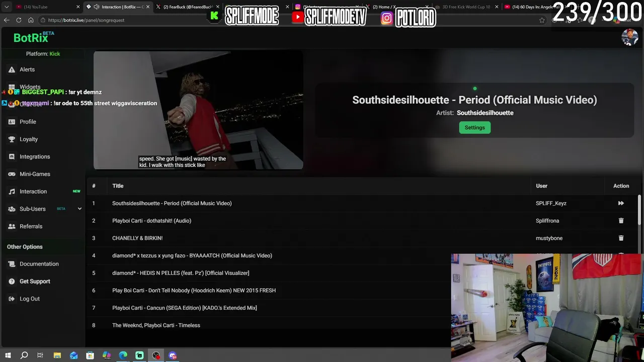Screen dimensions: 644x362
Task: Click the Other Options sidebar heading
Action: point(25,247)
